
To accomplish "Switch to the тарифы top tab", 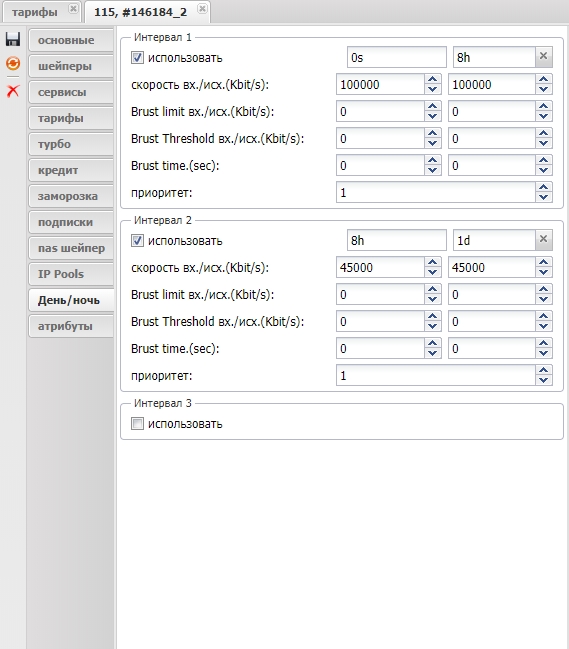I will click(x=35, y=12).
